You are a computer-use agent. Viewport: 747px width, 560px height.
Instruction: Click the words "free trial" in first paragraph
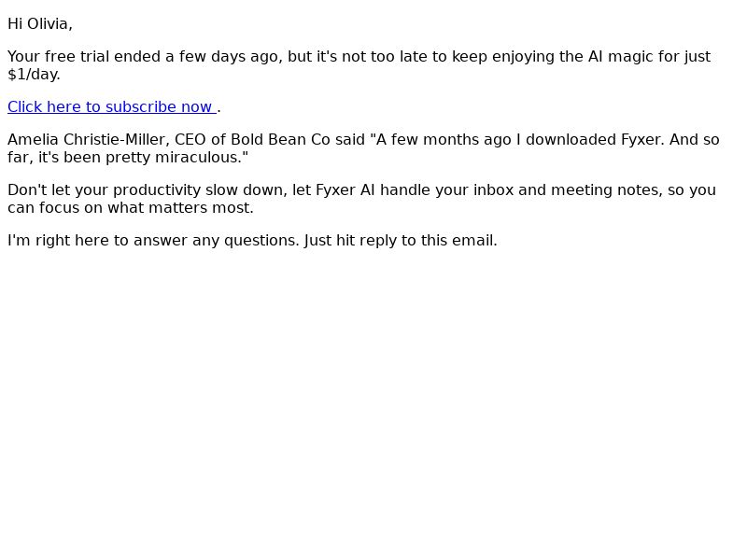coord(77,56)
